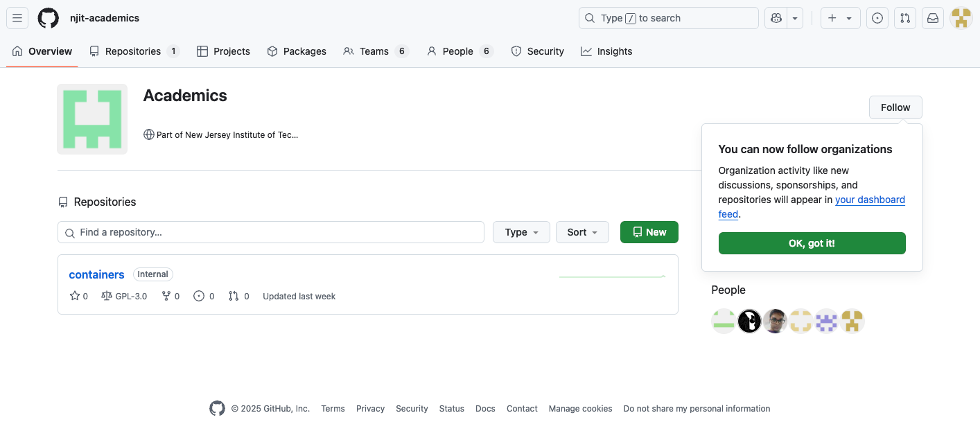This screenshot has height=440, width=980.
Task: Open notifications inbox icon
Action: [x=933, y=18]
